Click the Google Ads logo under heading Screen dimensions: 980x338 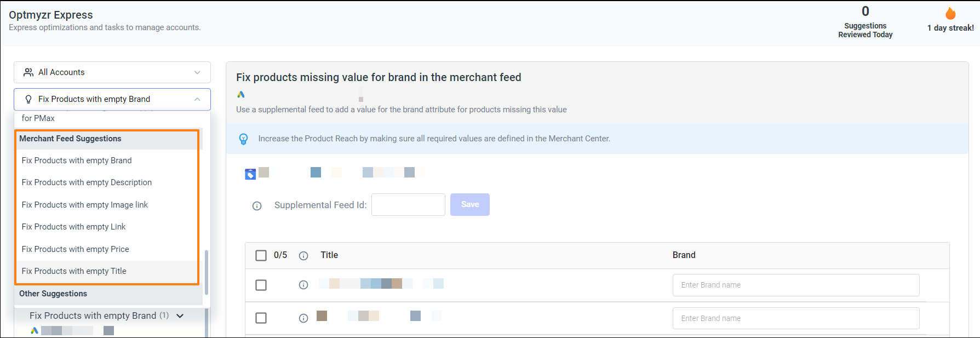[x=241, y=94]
